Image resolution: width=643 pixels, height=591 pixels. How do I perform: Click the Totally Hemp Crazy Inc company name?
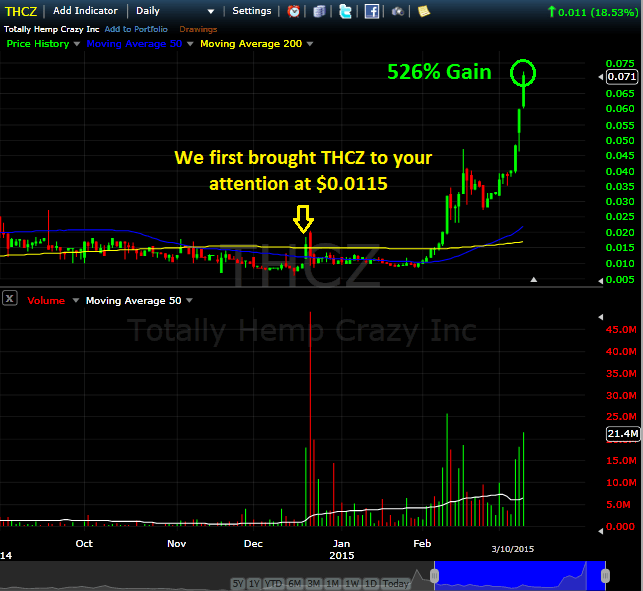tap(52, 29)
